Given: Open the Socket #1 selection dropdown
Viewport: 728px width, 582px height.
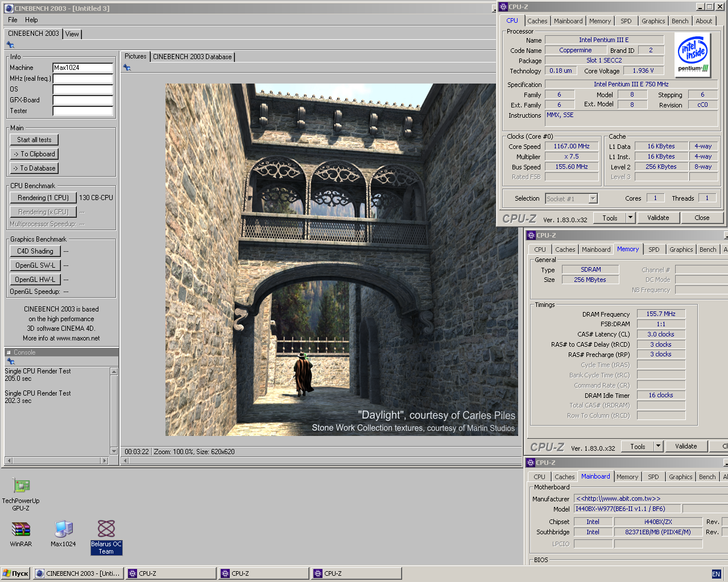Looking at the screenshot, I should (x=593, y=199).
